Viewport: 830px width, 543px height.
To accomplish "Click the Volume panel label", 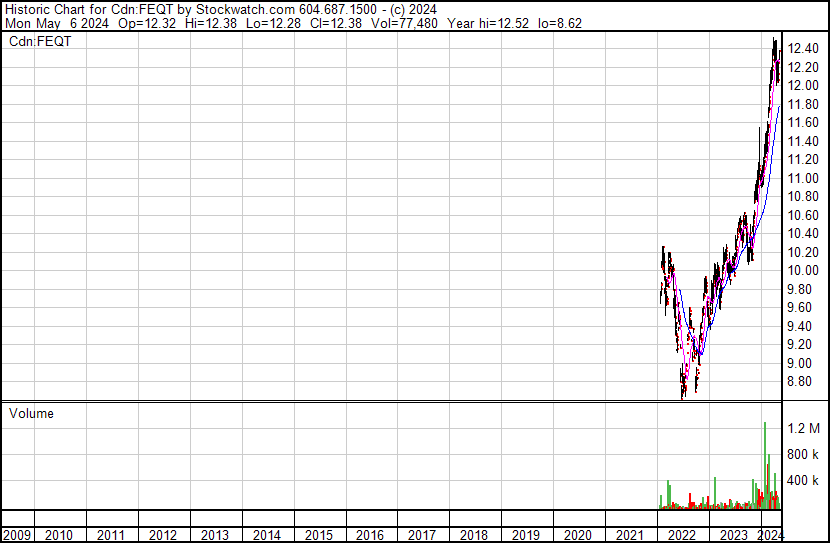I will (31, 413).
